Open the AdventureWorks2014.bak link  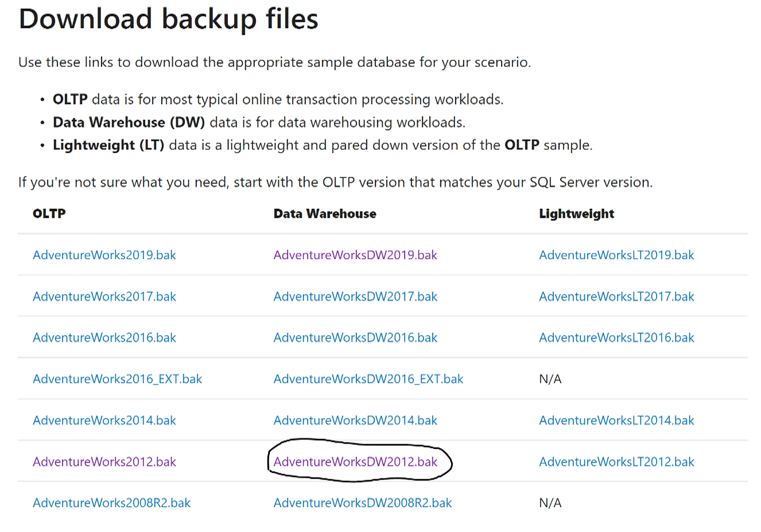pyautogui.click(x=104, y=420)
